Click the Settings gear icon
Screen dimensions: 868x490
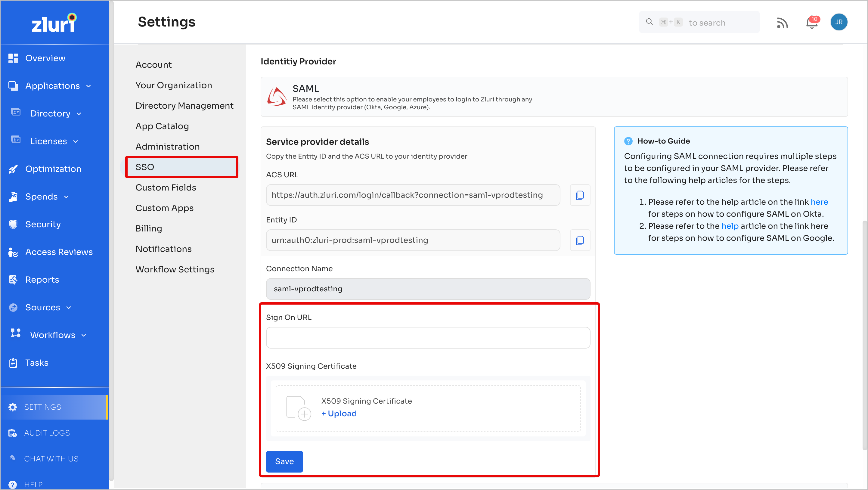pos(13,407)
